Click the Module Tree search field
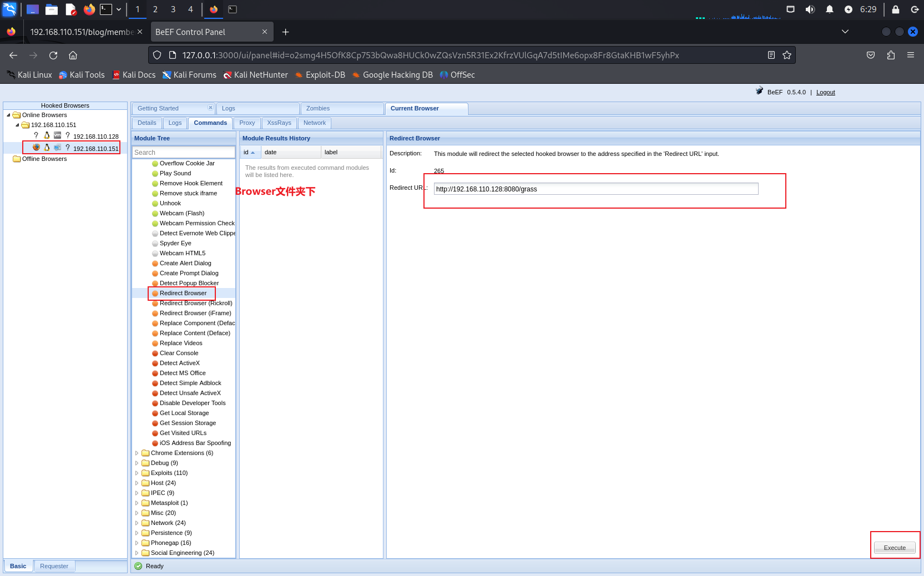Viewport: 924px width, 576px height. pos(184,152)
